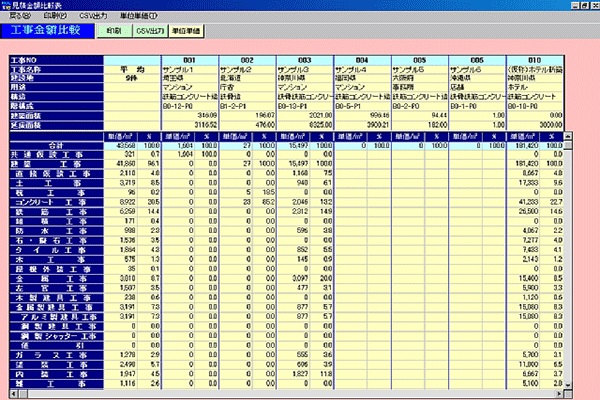Click the 塗装工事 row label
Image resolution: width=600 pixels, height=400 pixels.
point(56,365)
